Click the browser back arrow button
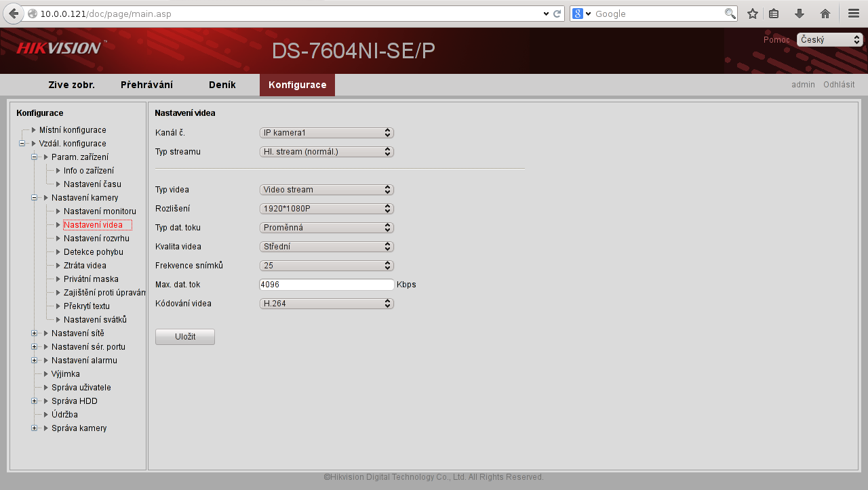 14,14
